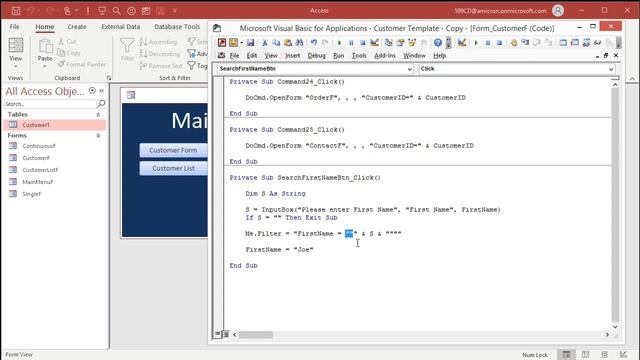Viewport: 640px width, 360px height.
Task: Collapse the Forms group in navigation pane
Action: tap(98, 136)
